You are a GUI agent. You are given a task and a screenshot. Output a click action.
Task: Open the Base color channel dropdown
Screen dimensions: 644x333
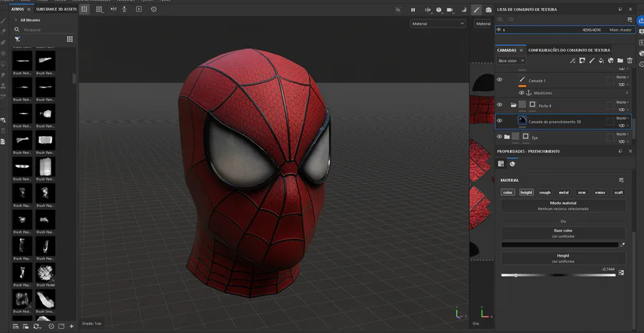click(x=512, y=61)
